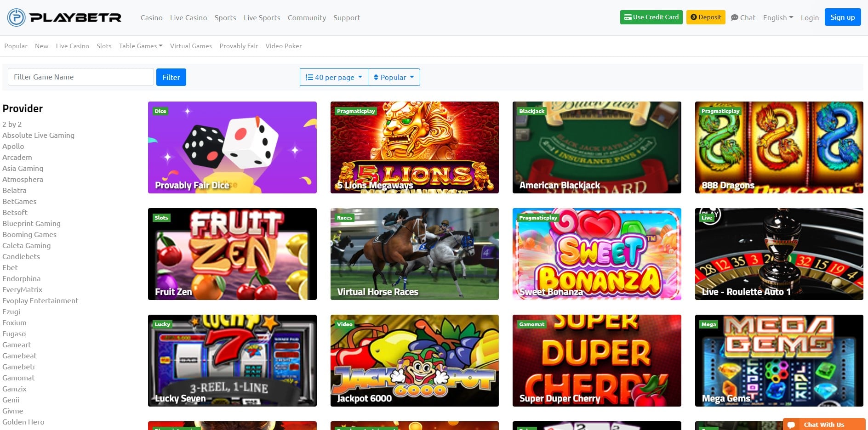Viewport: 868px width, 430px height.
Task: Expand the Table Games dropdown
Action: point(141,46)
